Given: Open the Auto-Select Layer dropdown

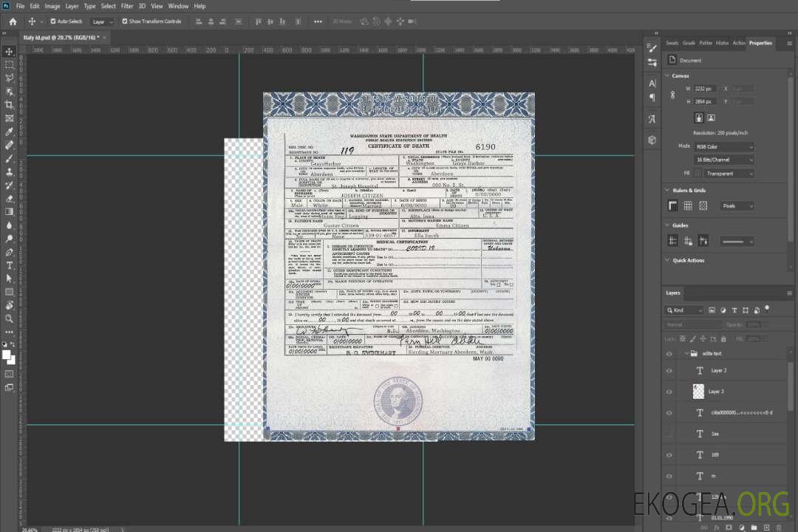Looking at the screenshot, I should coord(102,22).
